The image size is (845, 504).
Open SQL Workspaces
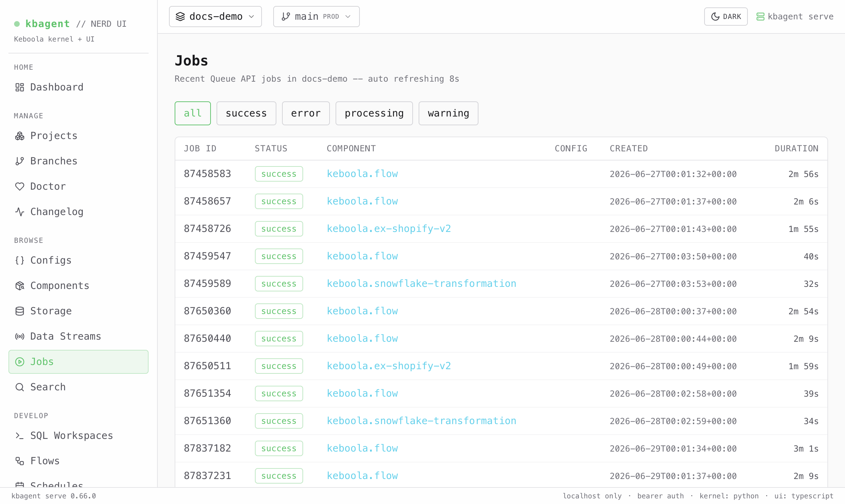pos(79,436)
